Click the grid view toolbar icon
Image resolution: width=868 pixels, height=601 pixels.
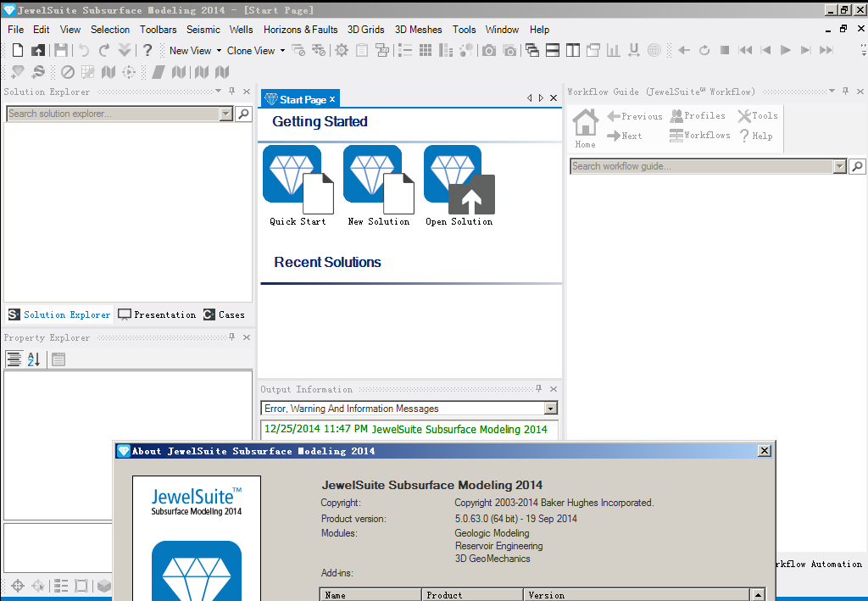(426, 50)
